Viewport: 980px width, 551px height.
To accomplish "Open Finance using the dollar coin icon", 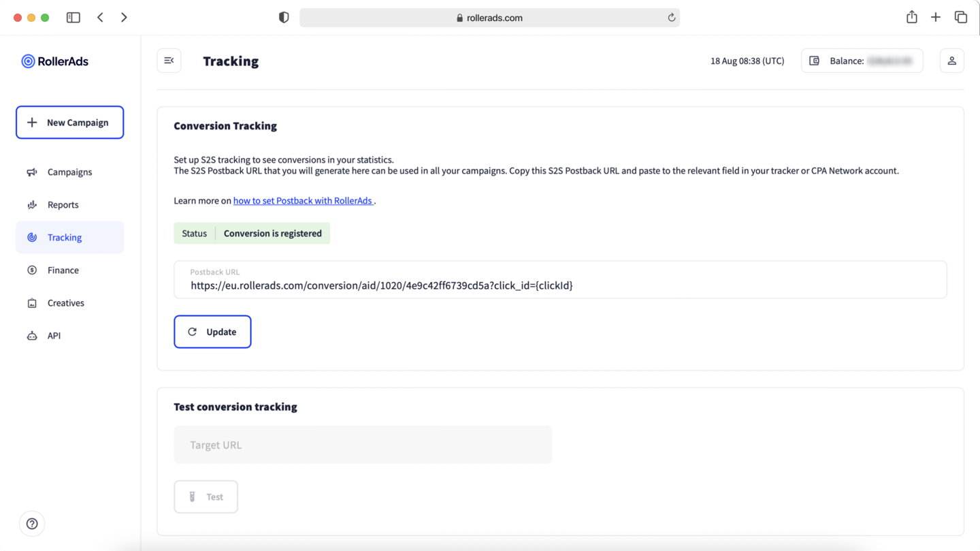I will click(31, 270).
